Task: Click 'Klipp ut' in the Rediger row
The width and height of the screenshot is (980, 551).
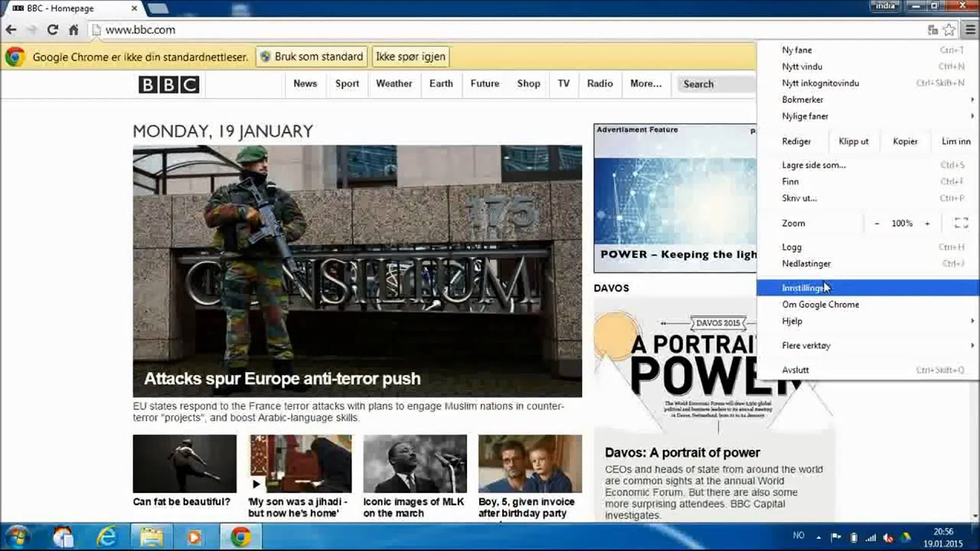Action: [x=854, y=142]
